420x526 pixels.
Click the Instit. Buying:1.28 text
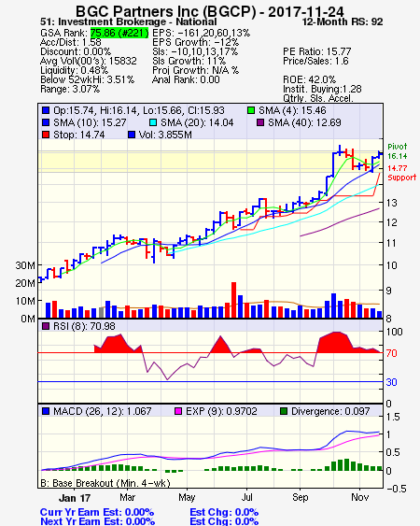pyautogui.click(x=322, y=90)
